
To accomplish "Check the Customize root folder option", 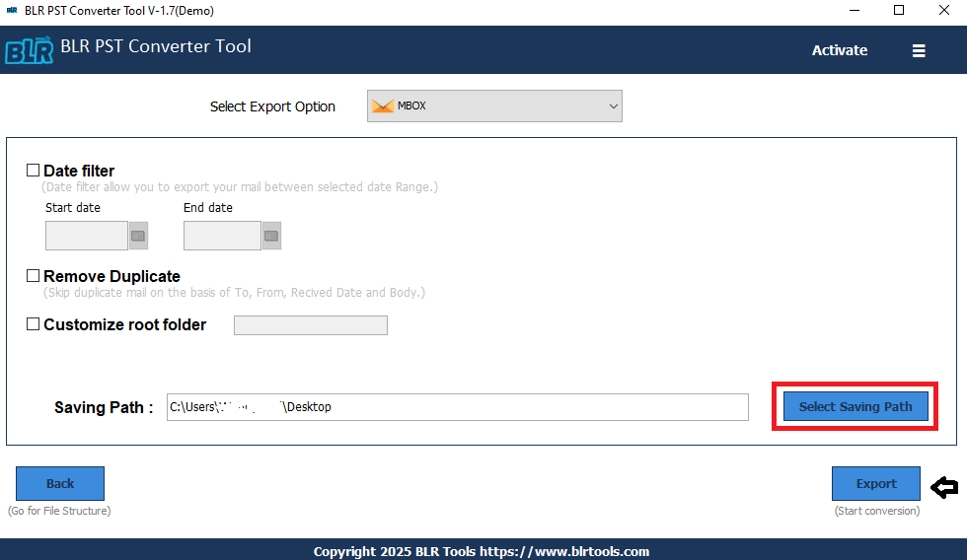I will [x=33, y=324].
